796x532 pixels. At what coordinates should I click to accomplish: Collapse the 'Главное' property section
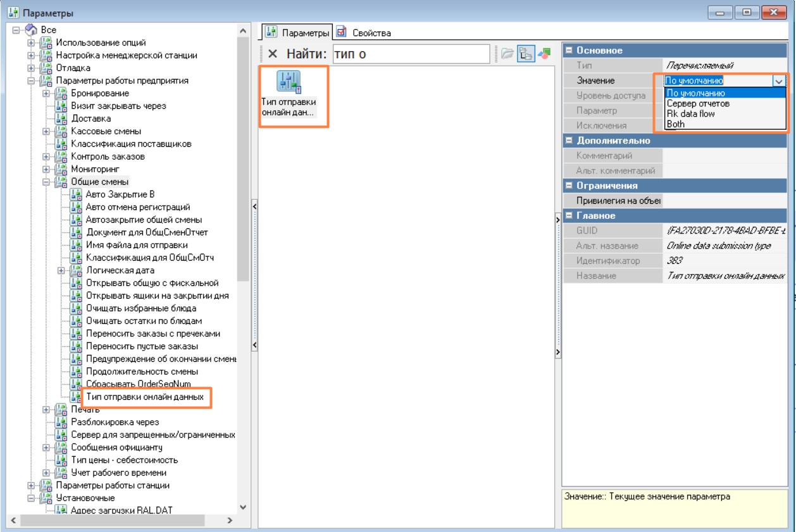tap(569, 216)
